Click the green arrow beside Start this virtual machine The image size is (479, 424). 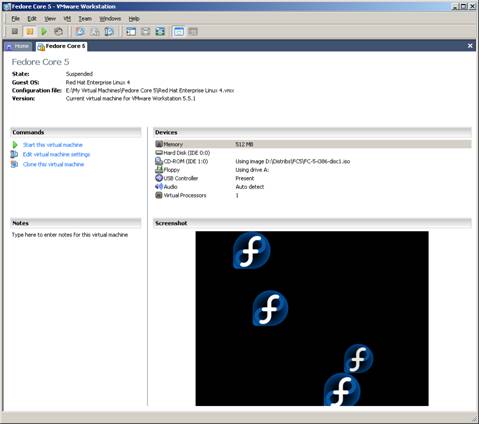coord(15,145)
